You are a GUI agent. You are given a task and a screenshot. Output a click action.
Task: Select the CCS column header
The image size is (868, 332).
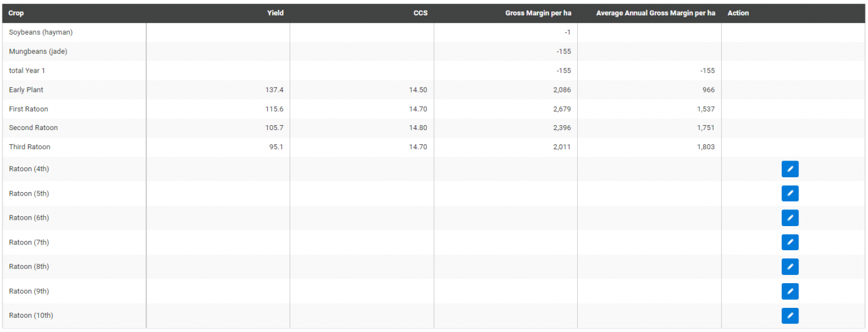[x=420, y=13]
